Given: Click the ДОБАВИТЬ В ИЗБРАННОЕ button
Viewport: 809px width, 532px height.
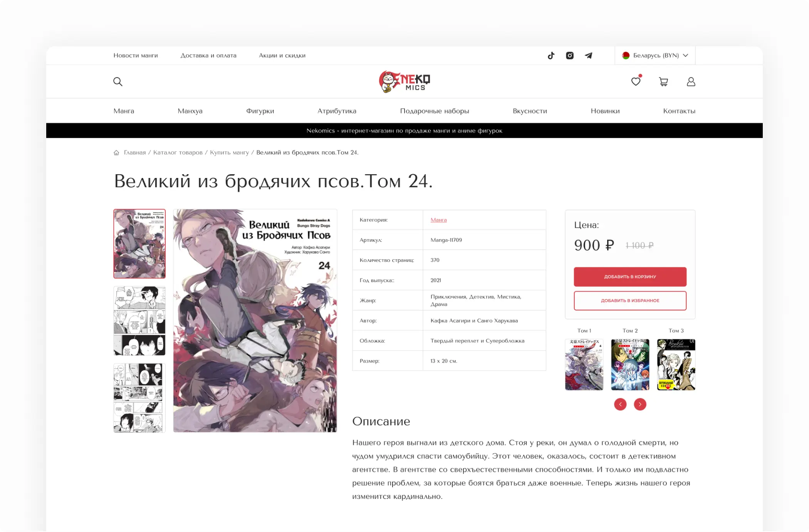Looking at the screenshot, I should point(630,300).
